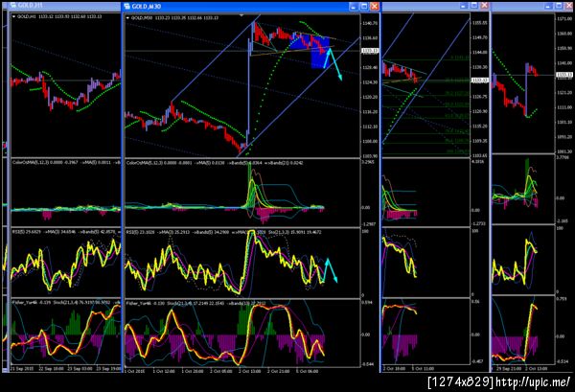Click the 1140.70 price on GOLD,M30 scale
This screenshot has height=392, width=575.
(370, 23)
